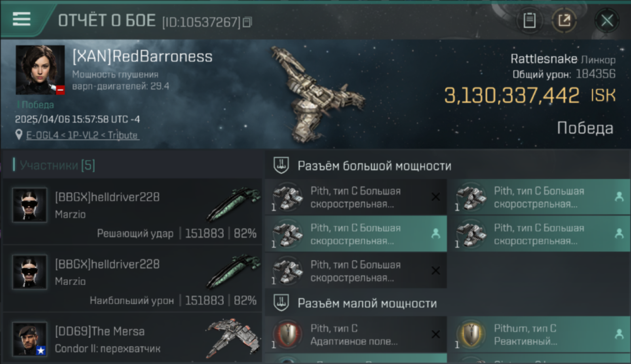The image size is (631, 364).
Task: Click the Разъём большой мощности header
Action: 374,166
